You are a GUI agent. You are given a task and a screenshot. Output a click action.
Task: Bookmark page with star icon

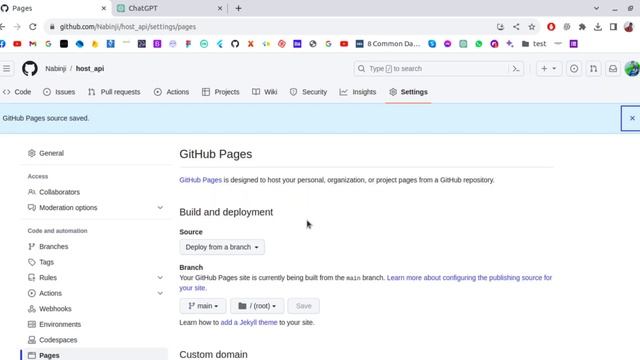click(x=531, y=27)
